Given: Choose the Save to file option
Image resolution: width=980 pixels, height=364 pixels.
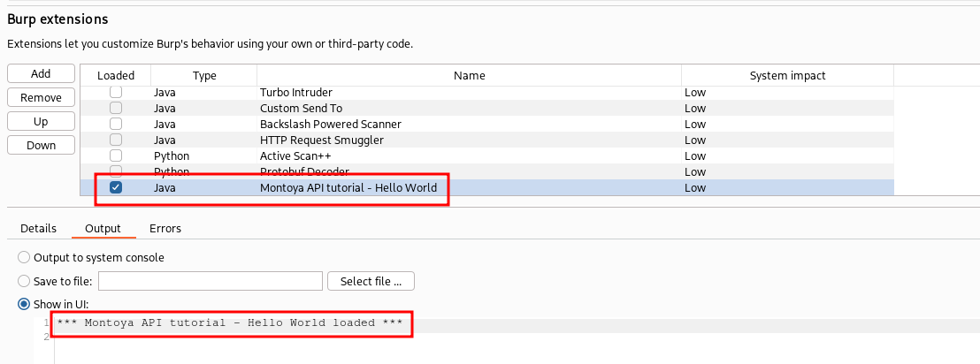Looking at the screenshot, I should [x=24, y=281].
